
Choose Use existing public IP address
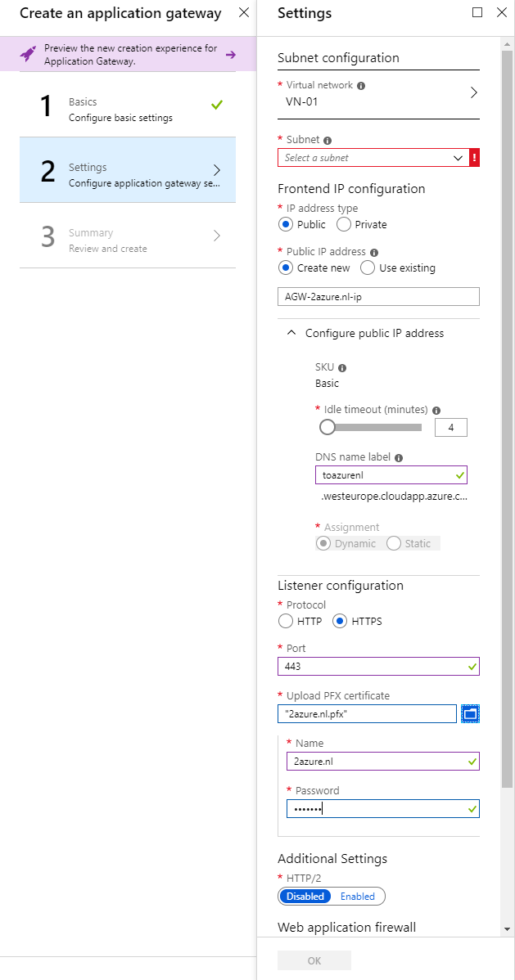(368, 268)
